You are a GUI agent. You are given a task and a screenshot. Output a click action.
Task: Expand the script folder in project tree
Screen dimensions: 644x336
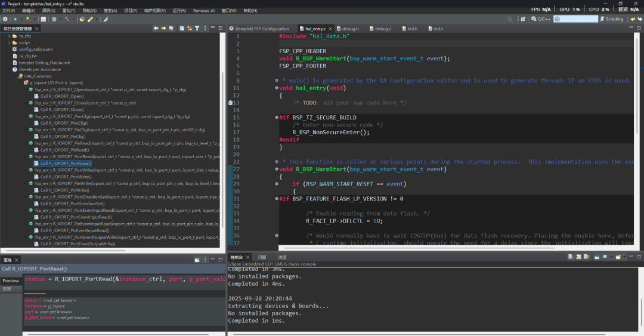(10, 42)
